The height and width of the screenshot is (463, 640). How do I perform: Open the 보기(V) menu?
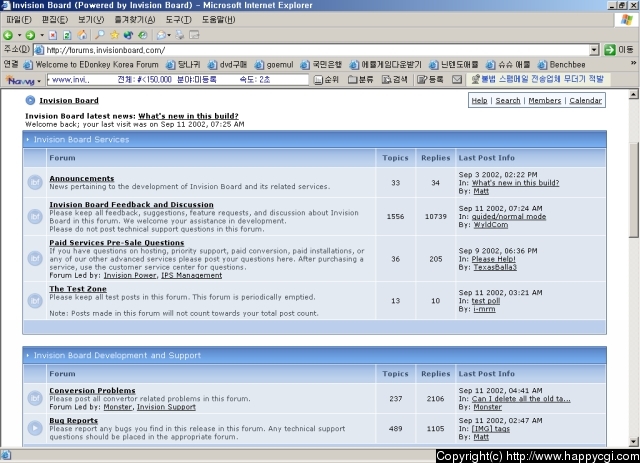(91, 20)
